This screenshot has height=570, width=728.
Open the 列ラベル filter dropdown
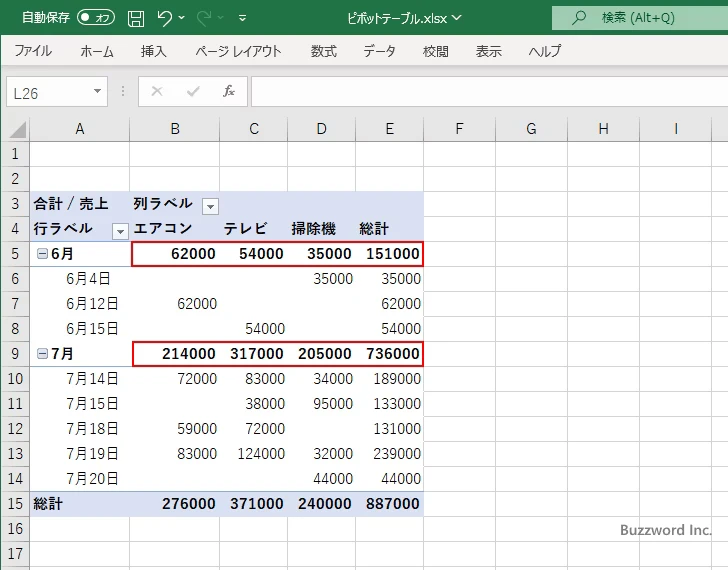point(210,206)
